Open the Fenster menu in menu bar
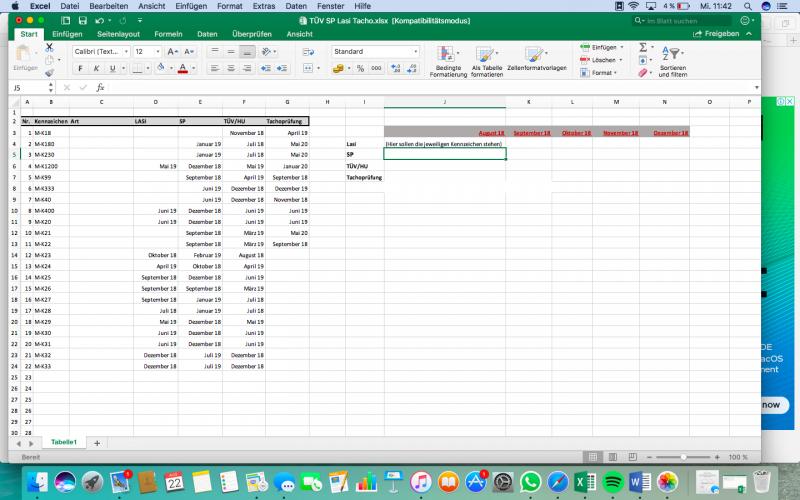Viewport: 800px width, 500px height. coord(331,6)
